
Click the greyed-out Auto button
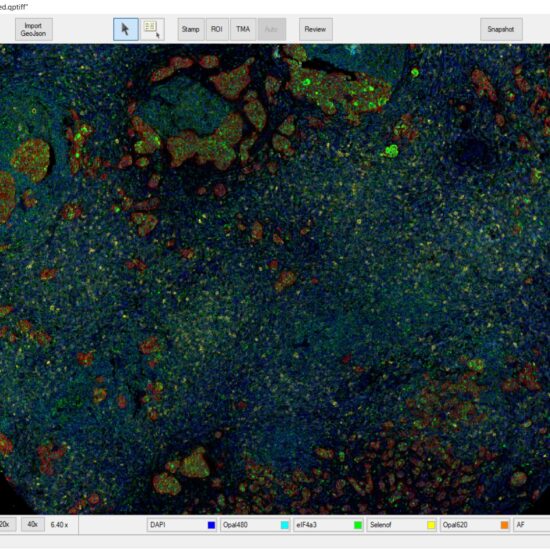point(272,29)
